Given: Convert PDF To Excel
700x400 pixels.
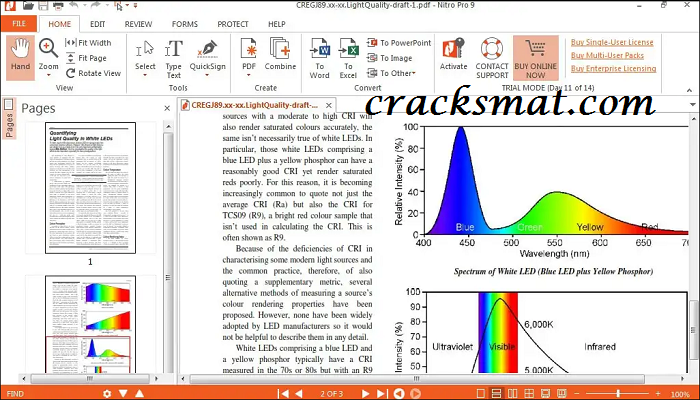Looking at the screenshot, I should pos(348,58).
